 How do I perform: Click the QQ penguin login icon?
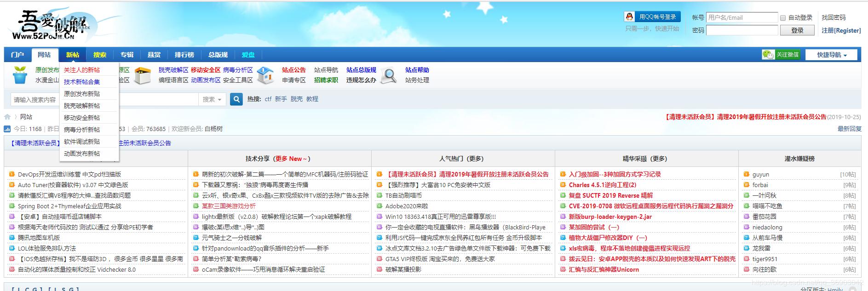click(x=629, y=17)
